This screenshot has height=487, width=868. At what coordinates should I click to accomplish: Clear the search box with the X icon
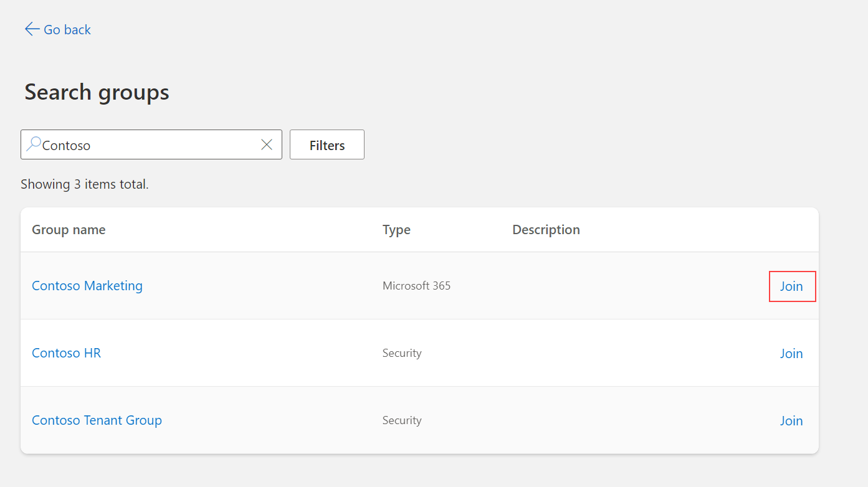coord(266,144)
